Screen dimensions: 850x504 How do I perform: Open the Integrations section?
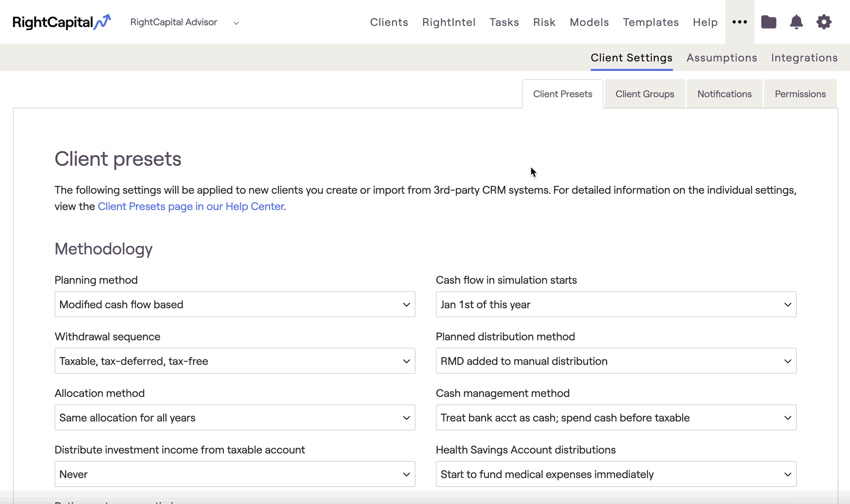coord(804,58)
